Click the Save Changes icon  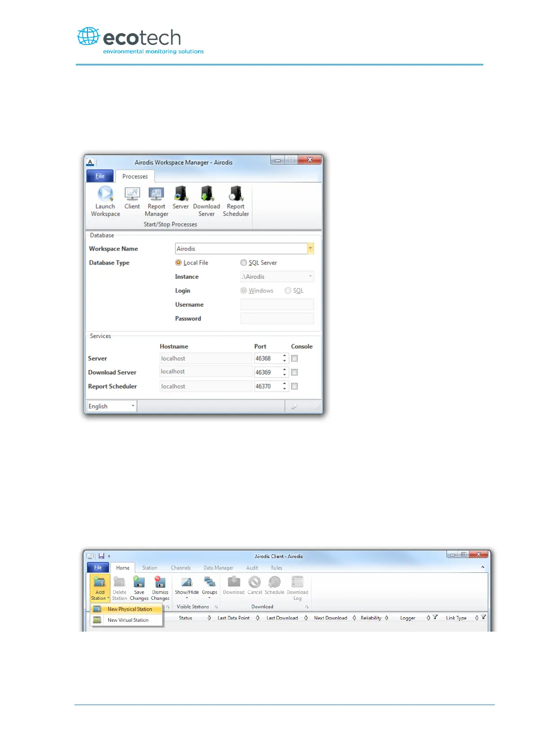coord(139,582)
